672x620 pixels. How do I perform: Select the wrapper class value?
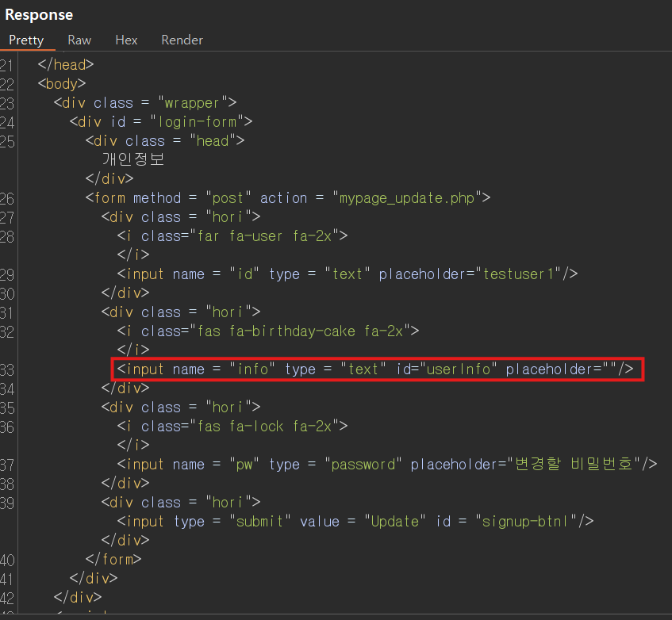[192, 103]
